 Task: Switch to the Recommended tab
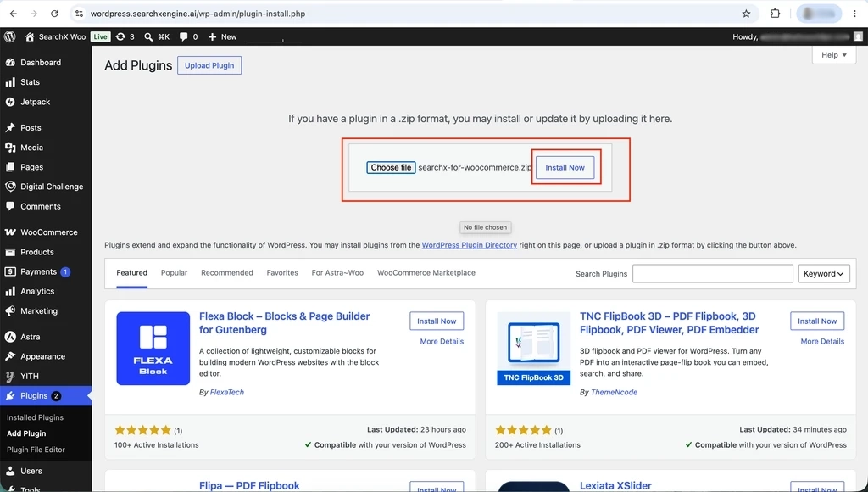tap(227, 272)
